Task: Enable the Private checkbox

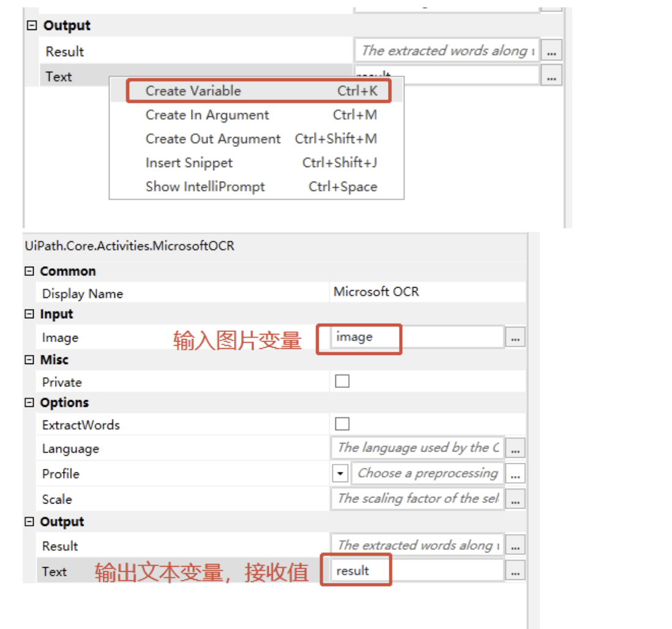Action: pos(342,381)
